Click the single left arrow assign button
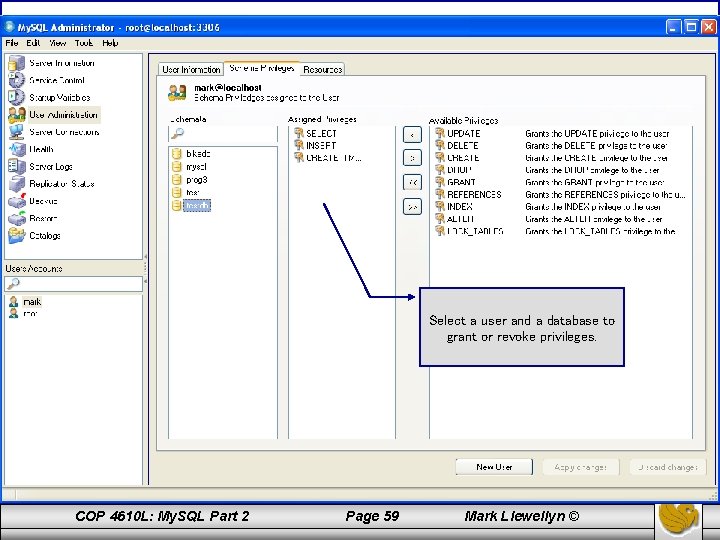Viewport: 720px width, 540px height. coord(412,135)
